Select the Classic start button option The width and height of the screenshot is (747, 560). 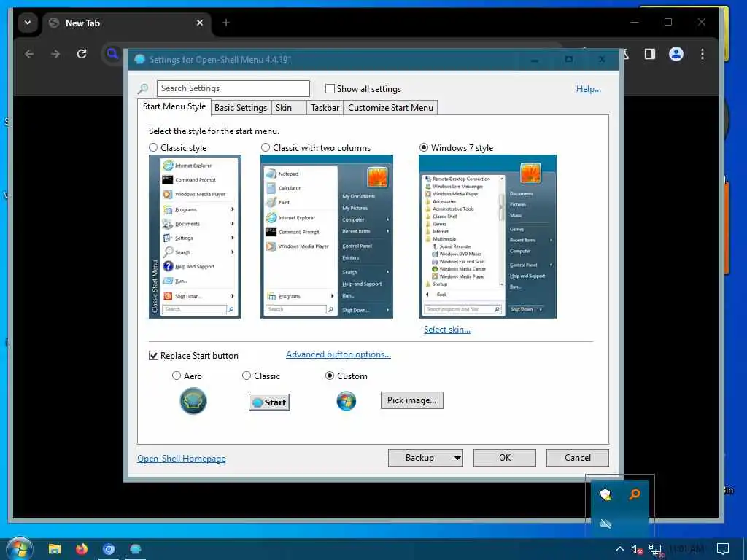click(x=247, y=376)
